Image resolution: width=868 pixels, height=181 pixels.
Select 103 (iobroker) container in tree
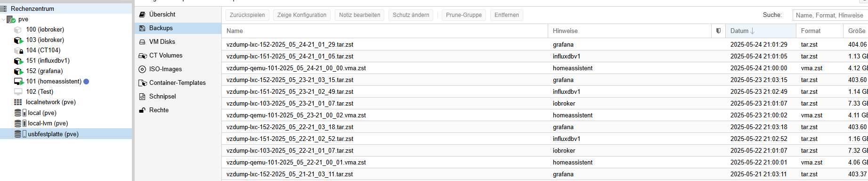click(x=45, y=40)
